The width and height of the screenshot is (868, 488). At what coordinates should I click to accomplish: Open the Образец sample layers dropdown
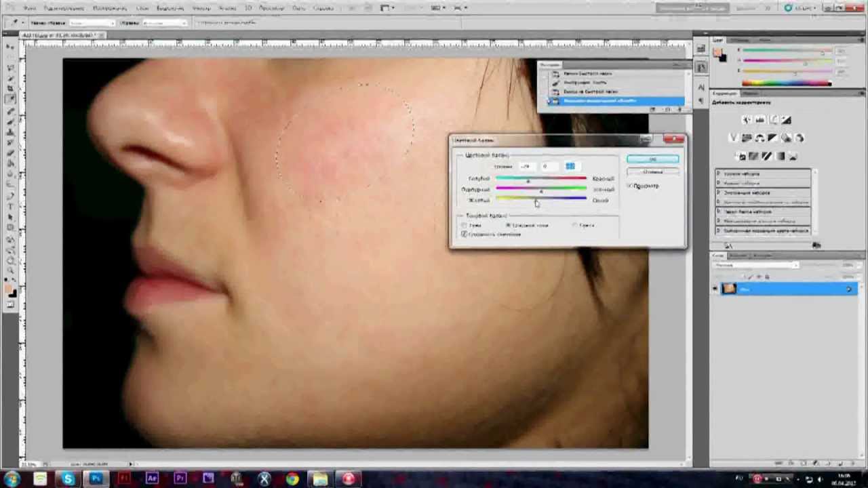(x=164, y=23)
